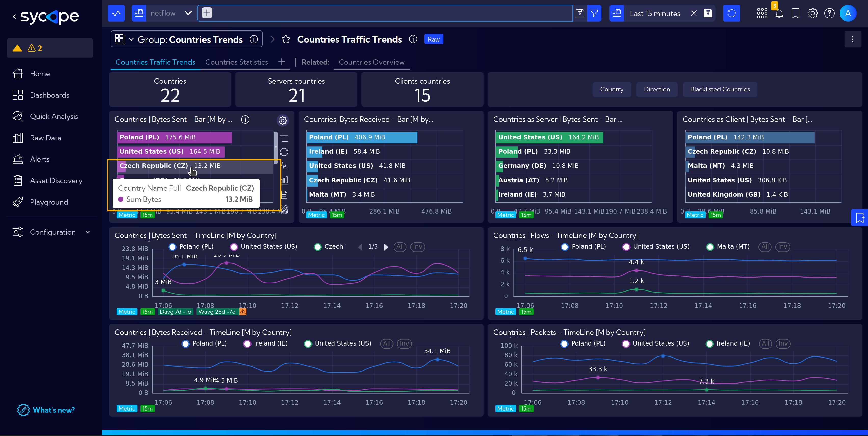The image size is (868, 436).
Task: Toggle Ireland (IE) series in Bytes Received timeline
Action: (266, 343)
